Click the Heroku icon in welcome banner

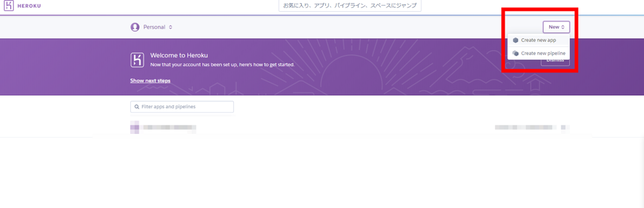click(137, 60)
